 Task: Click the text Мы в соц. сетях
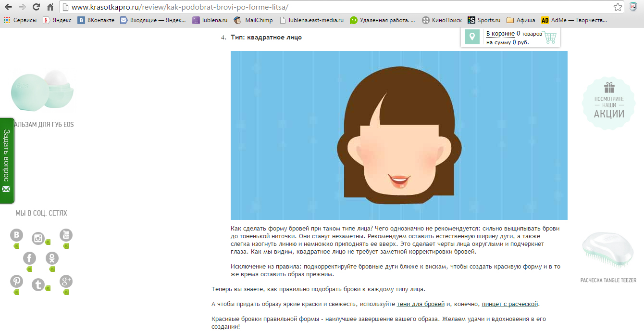41,213
